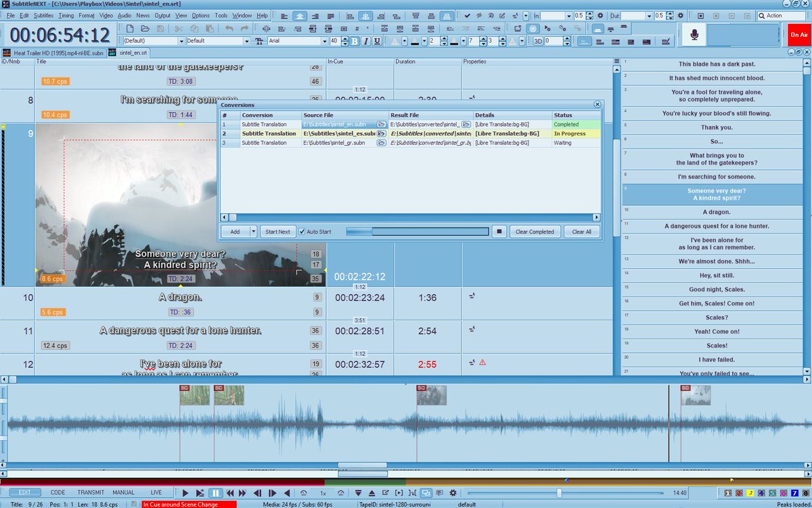Image resolution: width=812 pixels, height=508 pixels.
Task: Click properties icon of subtitle 10
Action: [x=472, y=296]
